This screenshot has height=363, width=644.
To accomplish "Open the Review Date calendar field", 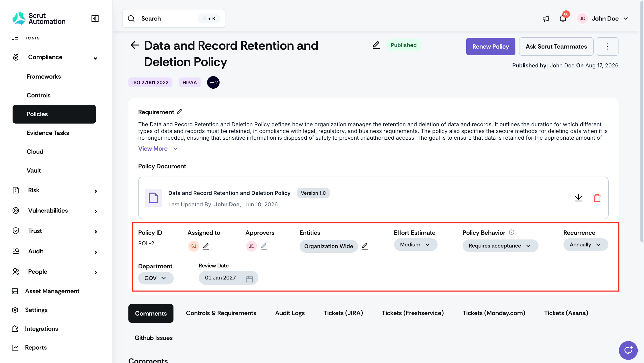I will coord(228,278).
